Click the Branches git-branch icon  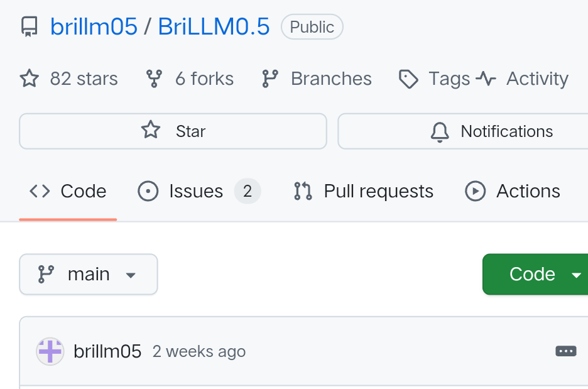pos(270,79)
